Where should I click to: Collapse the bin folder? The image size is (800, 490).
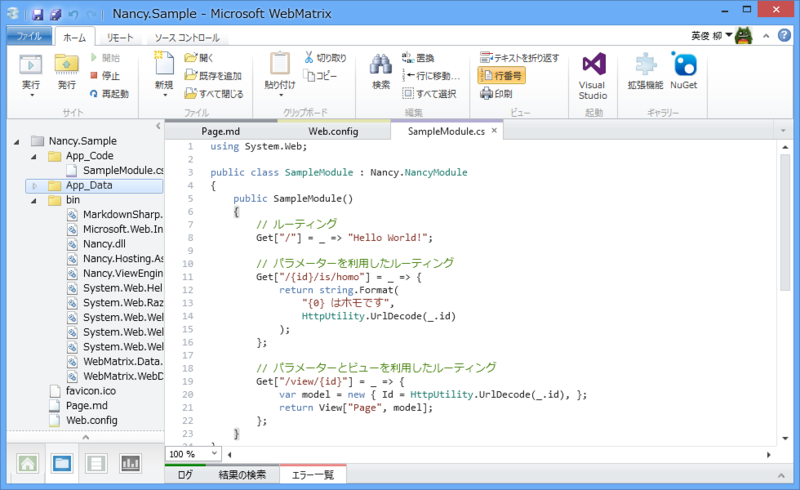click(x=34, y=201)
